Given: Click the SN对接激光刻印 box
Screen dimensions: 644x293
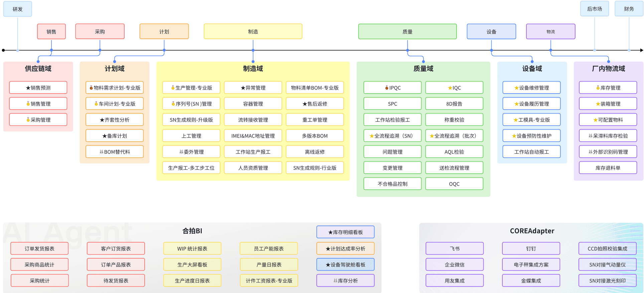Looking at the screenshot, I should pyautogui.click(x=608, y=281).
